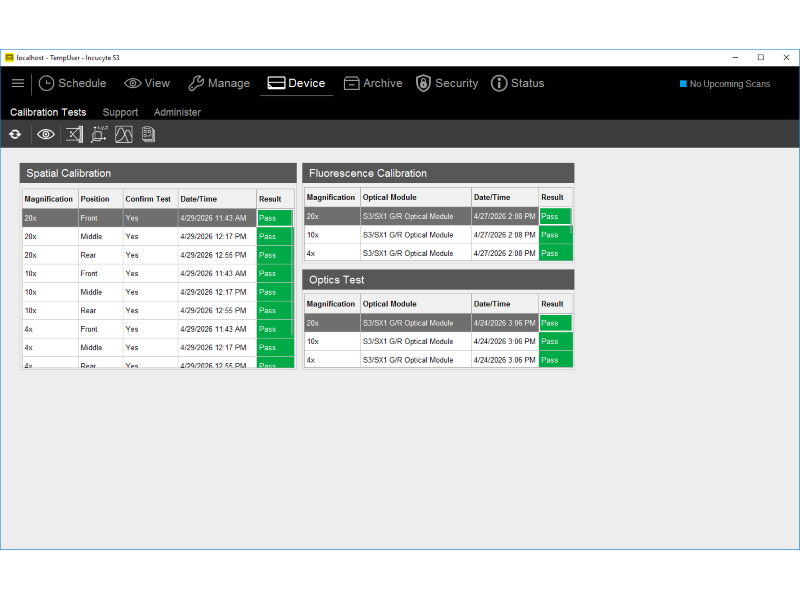Viewport: 800px width, 600px height.
Task: Click Pass result of Optics Test 10x row
Action: click(x=556, y=341)
